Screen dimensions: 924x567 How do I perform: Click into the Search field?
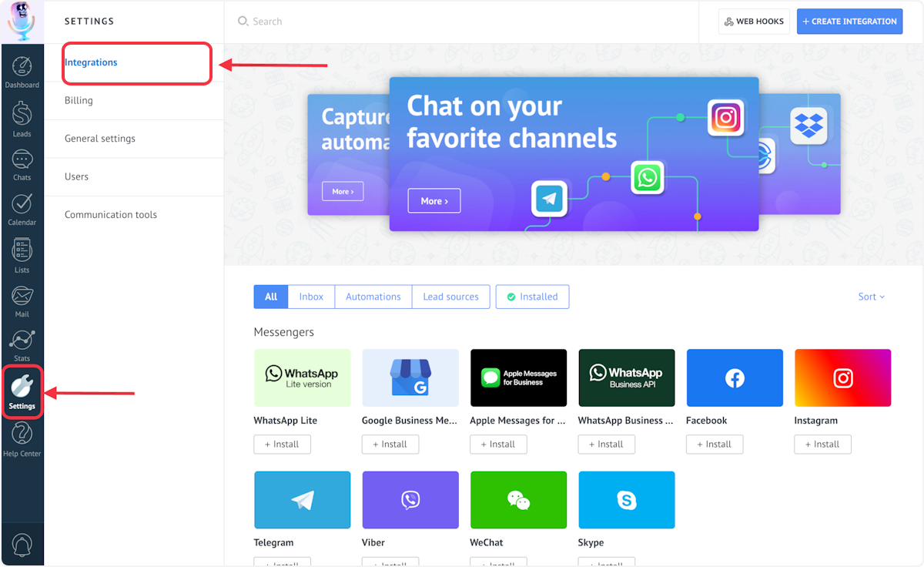[x=462, y=22]
